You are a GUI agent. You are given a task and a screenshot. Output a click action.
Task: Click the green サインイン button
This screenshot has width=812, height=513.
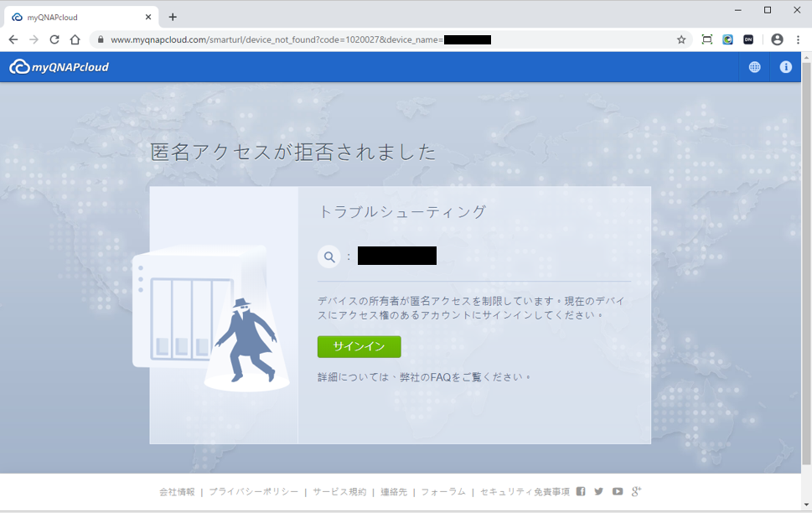[359, 347]
